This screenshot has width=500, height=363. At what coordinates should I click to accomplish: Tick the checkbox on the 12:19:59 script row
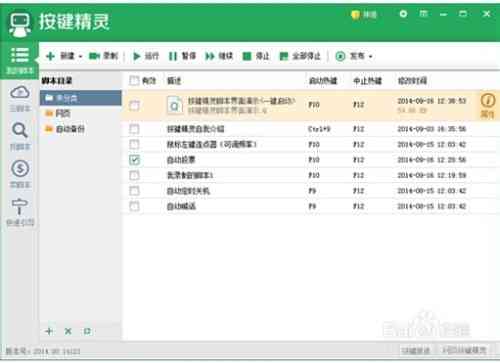pyautogui.click(x=134, y=175)
